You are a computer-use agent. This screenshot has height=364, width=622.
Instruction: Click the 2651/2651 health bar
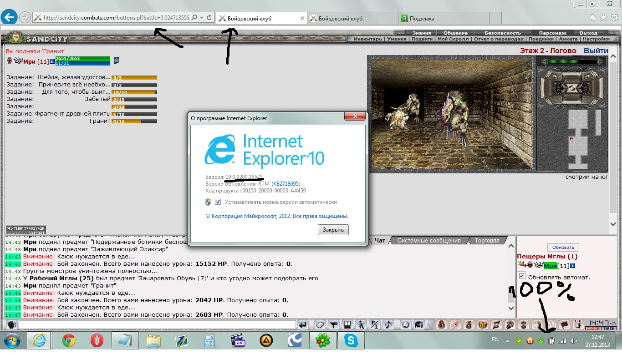82,59
